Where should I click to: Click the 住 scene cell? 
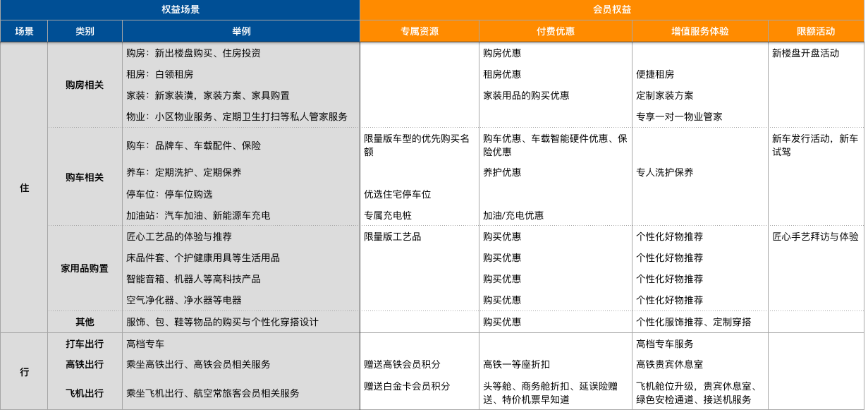pos(24,188)
